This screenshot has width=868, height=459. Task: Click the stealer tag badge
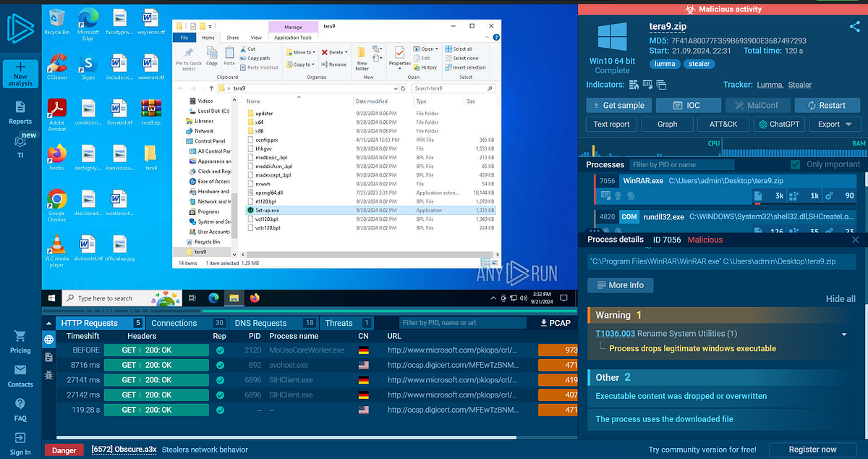tap(699, 64)
